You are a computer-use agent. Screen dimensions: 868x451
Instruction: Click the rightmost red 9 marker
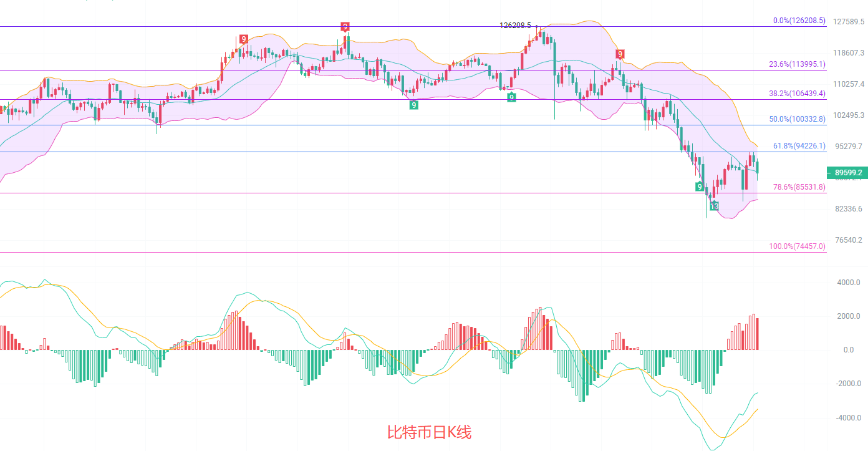point(620,54)
